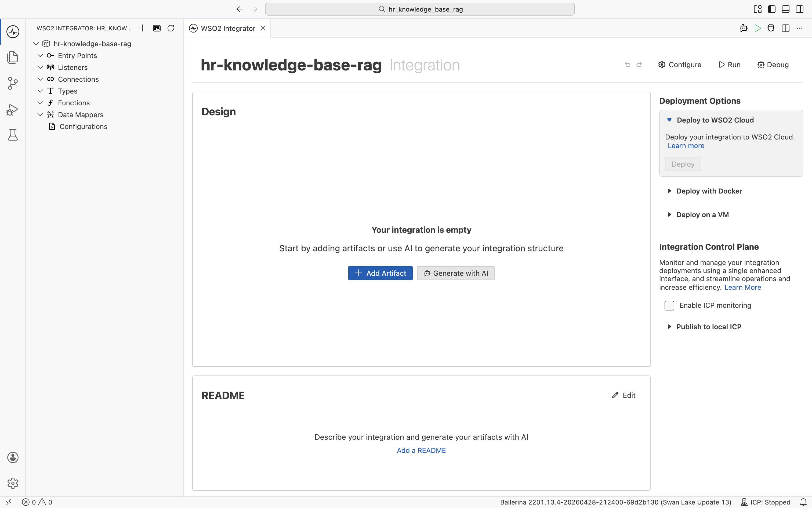
Task: Open Configurations tree item
Action: tap(83, 127)
